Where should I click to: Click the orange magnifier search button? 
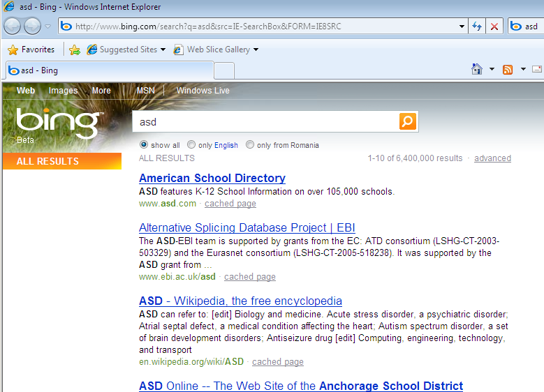[x=408, y=121]
